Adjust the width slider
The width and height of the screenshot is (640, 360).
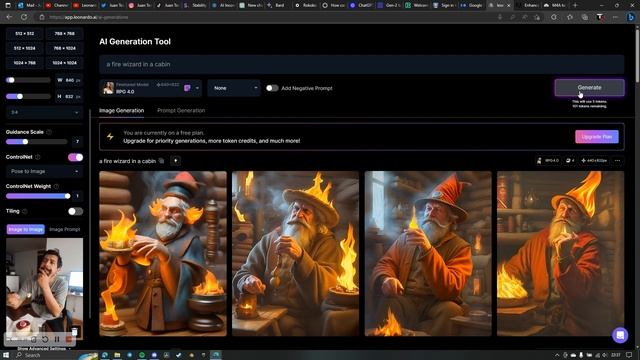click(x=28, y=80)
